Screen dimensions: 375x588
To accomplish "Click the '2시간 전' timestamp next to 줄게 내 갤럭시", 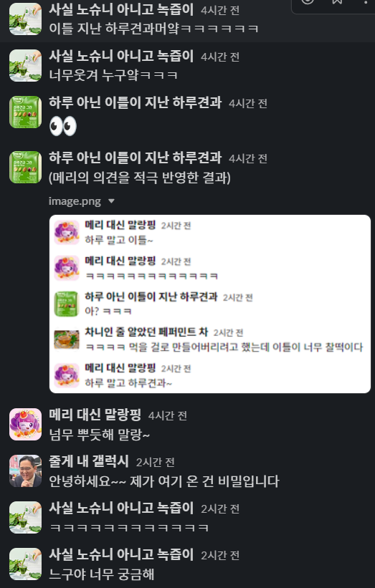I will [156, 463].
